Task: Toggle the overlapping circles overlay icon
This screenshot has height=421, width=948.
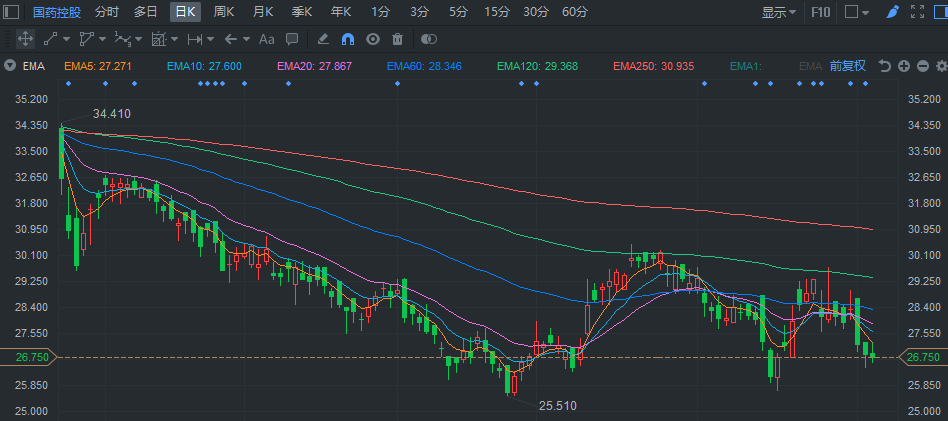Action: pos(429,39)
